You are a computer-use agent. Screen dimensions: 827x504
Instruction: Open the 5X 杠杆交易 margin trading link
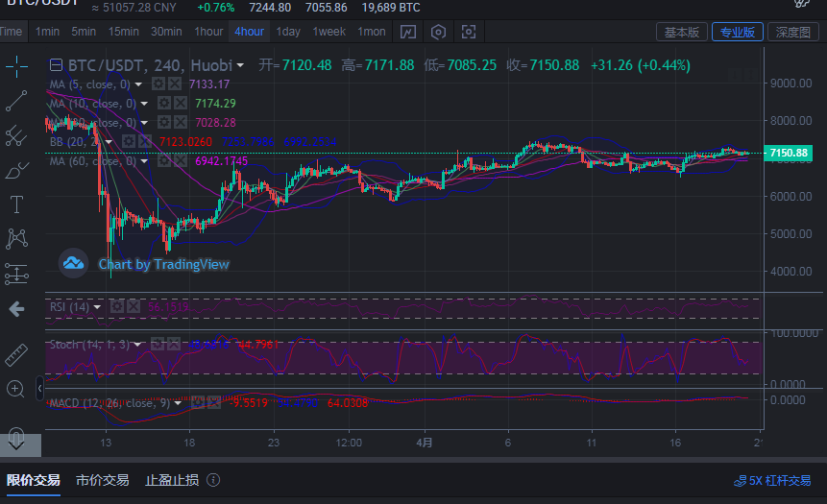coord(772,481)
